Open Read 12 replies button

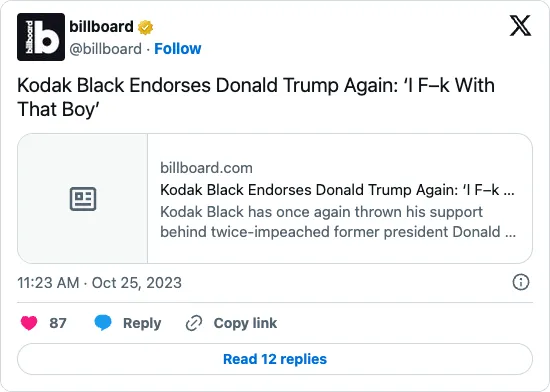tap(275, 359)
